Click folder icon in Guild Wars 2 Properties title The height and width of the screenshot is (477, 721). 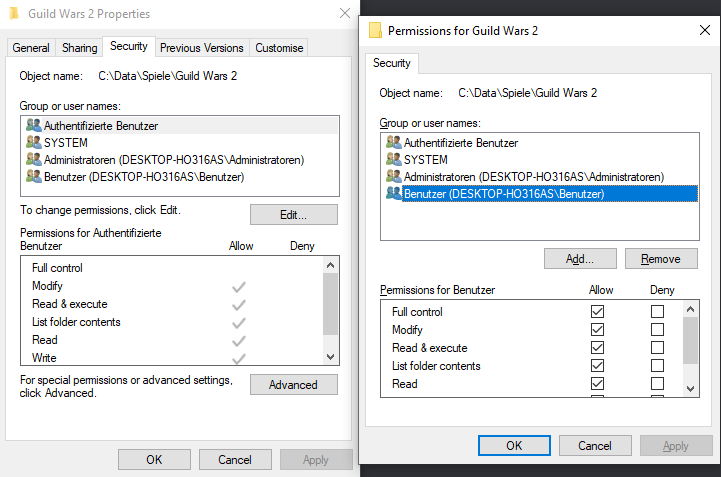14,13
